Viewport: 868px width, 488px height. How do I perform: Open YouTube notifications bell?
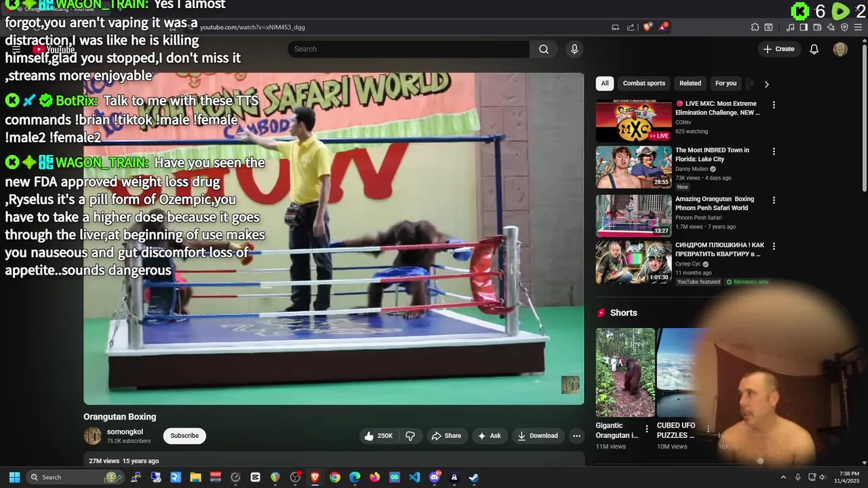814,49
